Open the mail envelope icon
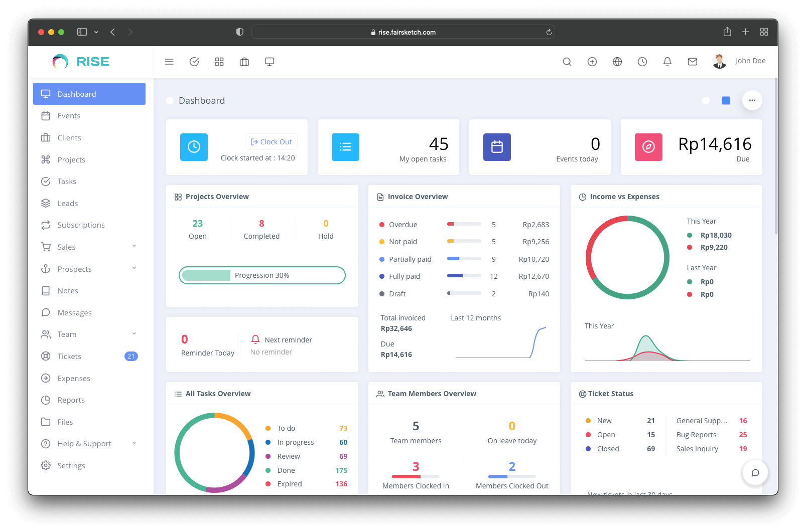 click(693, 62)
